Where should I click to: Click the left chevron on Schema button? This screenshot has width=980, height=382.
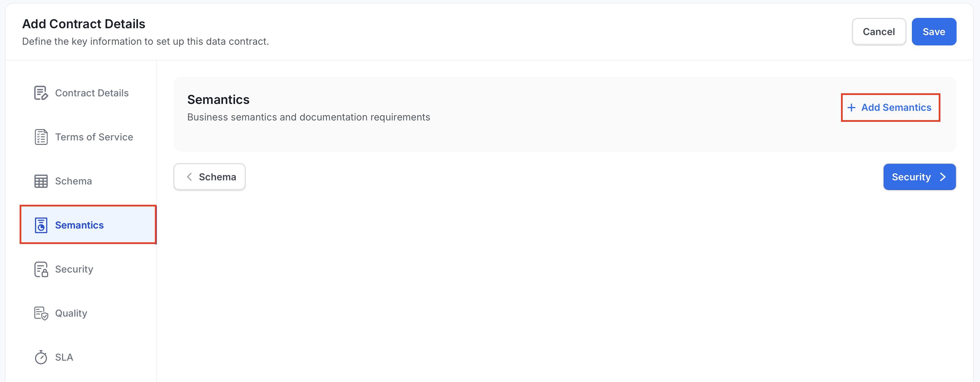tap(189, 177)
